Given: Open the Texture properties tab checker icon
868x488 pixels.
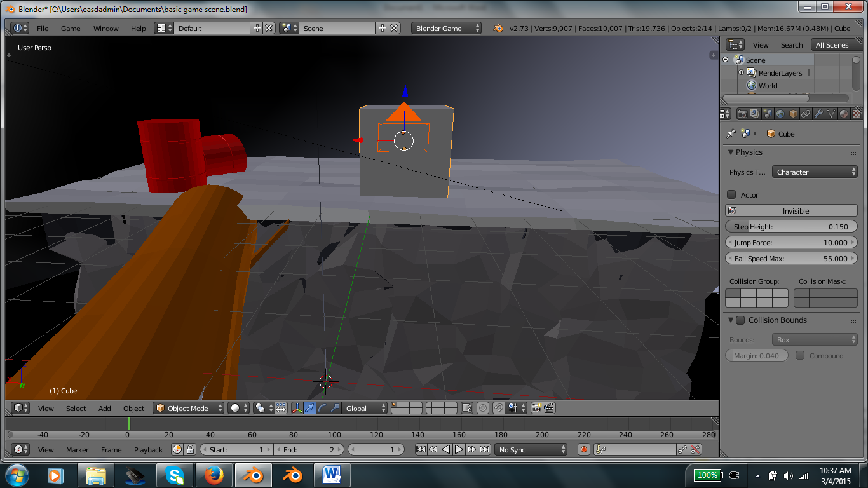Looking at the screenshot, I should 857,114.
